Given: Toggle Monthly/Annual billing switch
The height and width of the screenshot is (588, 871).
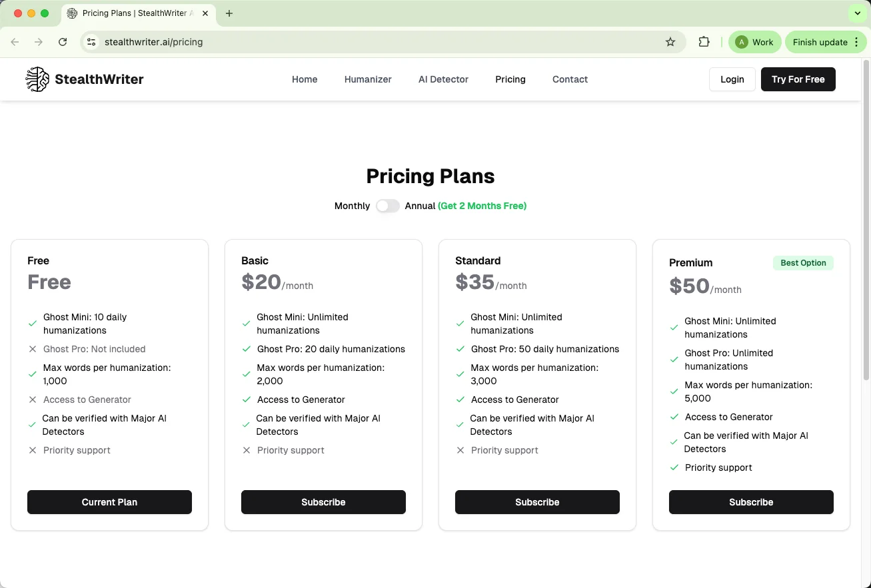Looking at the screenshot, I should coord(387,206).
